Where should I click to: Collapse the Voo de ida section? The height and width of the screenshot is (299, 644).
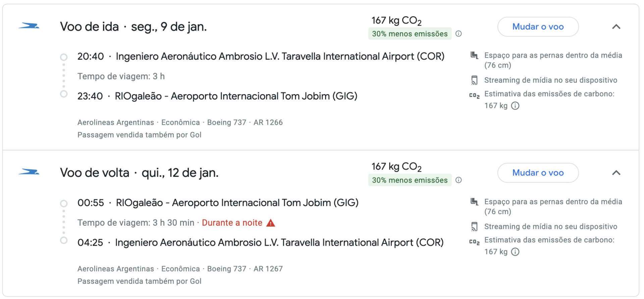tap(616, 27)
